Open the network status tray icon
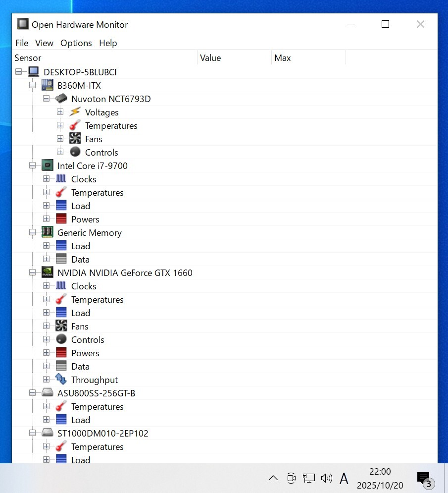This screenshot has height=493, width=448. (x=309, y=478)
